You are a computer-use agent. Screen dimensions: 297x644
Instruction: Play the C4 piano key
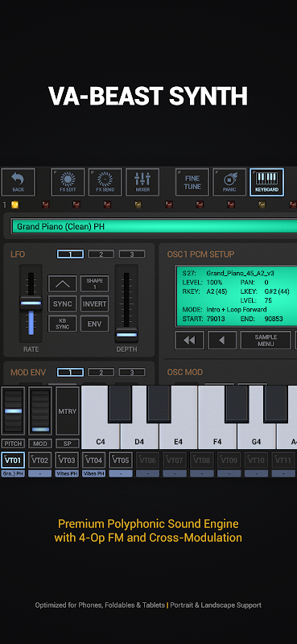[101, 436]
